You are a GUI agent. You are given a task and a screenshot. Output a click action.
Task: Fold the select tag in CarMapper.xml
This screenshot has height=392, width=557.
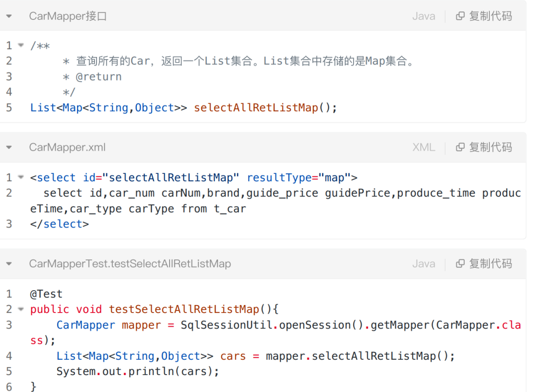pos(21,177)
